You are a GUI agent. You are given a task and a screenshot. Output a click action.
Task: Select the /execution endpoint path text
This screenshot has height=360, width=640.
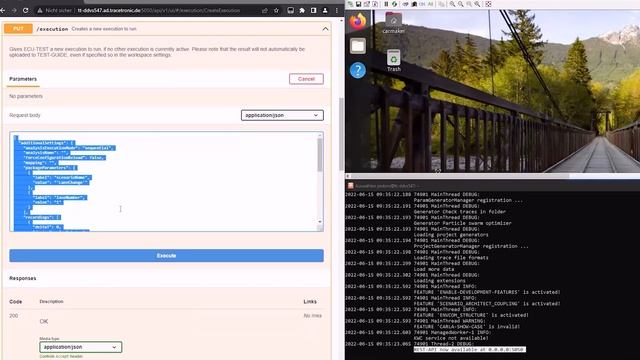pos(52,29)
